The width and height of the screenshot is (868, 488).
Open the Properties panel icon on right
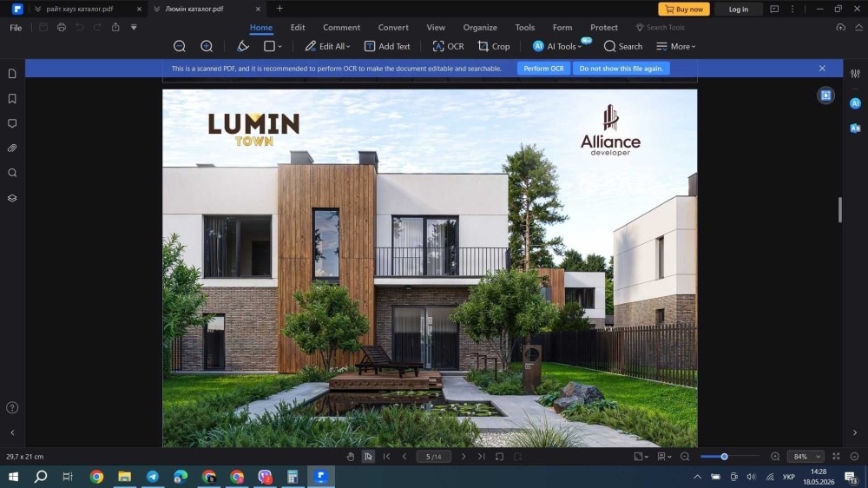(x=855, y=74)
